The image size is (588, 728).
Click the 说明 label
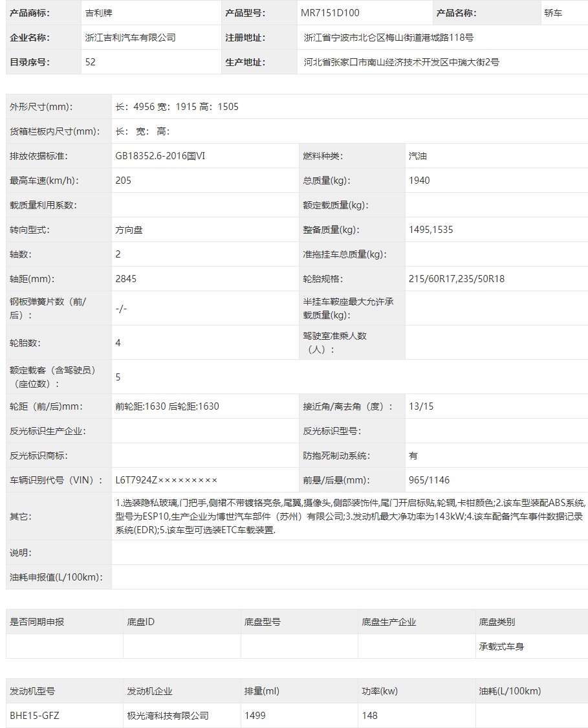[x=21, y=553]
